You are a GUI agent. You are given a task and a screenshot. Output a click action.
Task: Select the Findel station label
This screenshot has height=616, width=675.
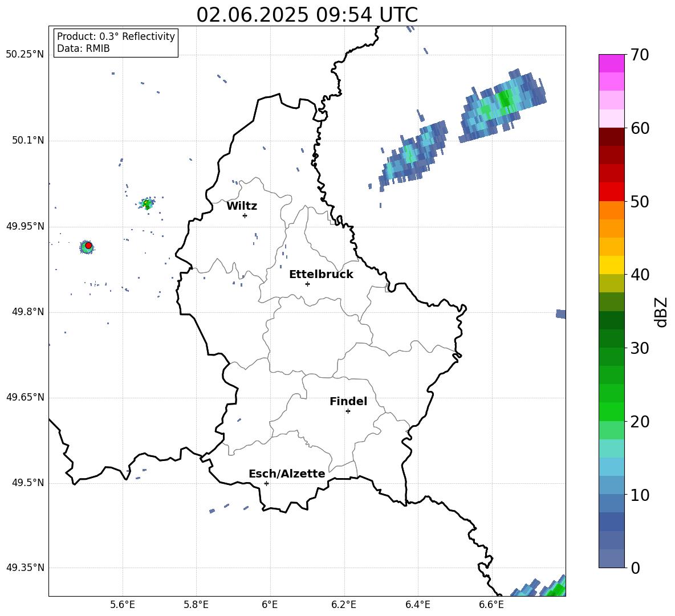[x=348, y=401]
